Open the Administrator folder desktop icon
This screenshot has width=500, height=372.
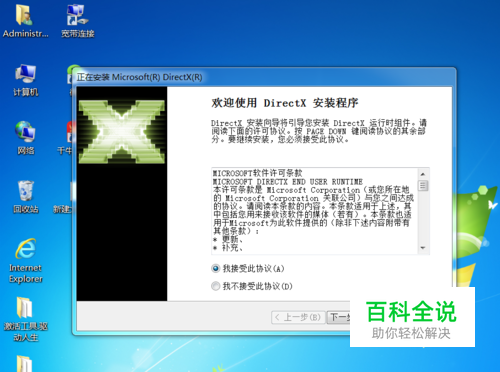pyautogui.click(x=25, y=21)
